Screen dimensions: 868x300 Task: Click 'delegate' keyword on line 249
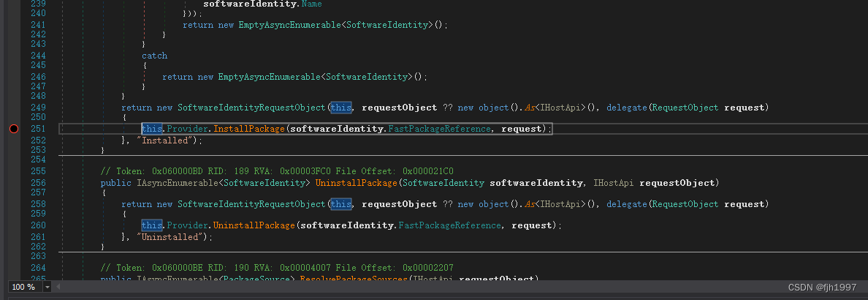(x=627, y=108)
